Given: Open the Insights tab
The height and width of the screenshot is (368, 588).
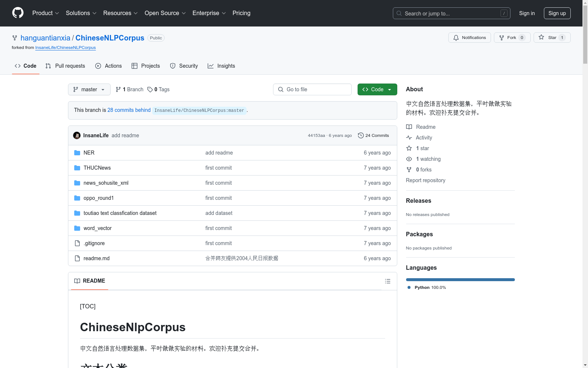Looking at the screenshot, I should click(x=221, y=66).
